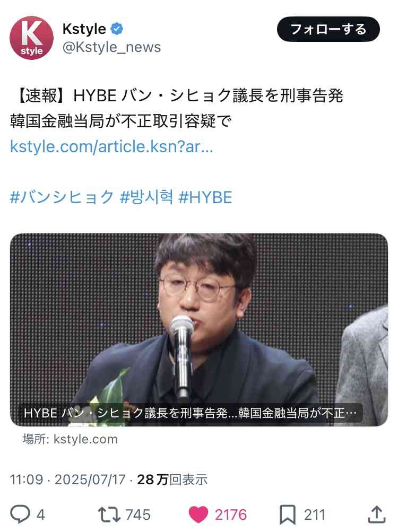The width and height of the screenshot is (398, 532).
Task: Open the card headline caption over photo
Action: point(190,413)
